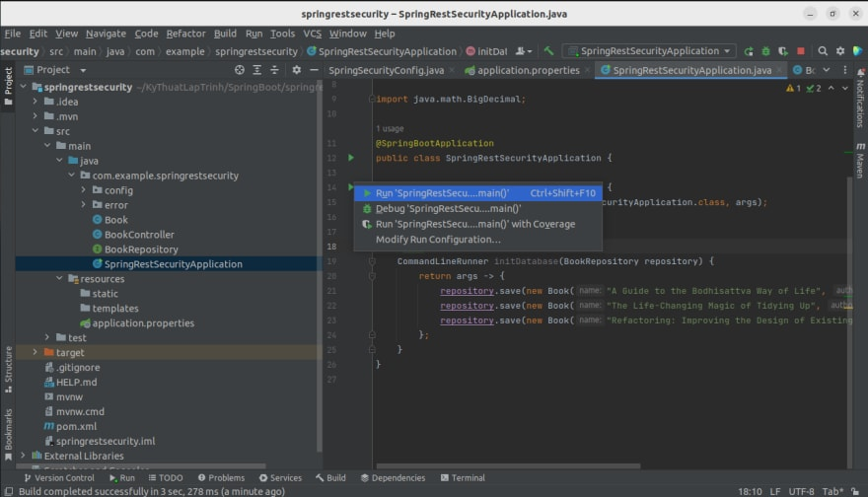
Task: Click the fold marker beside the import line
Action: tap(372, 99)
